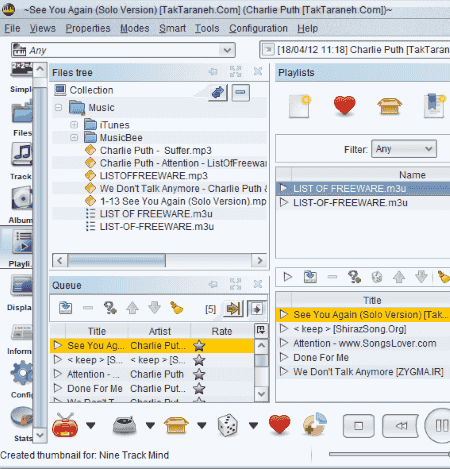Open the Modes menu
450x469 pixels.
(135, 28)
